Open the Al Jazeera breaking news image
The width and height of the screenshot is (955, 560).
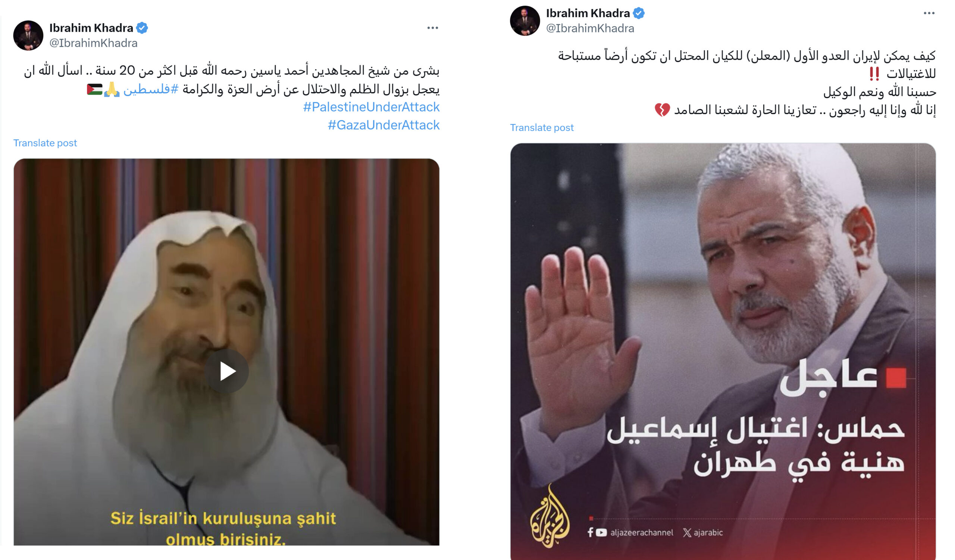pyautogui.click(x=723, y=351)
